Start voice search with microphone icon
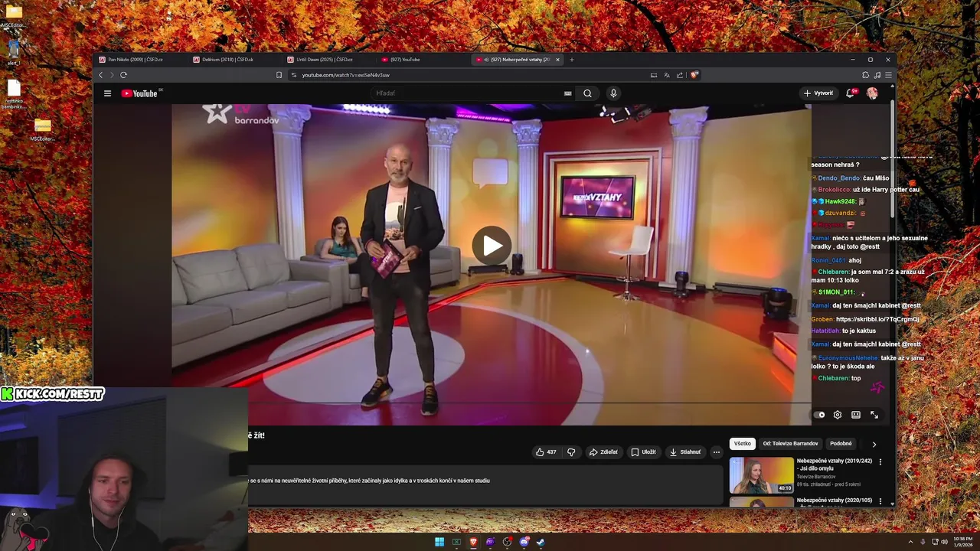This screenshot has height=551, width=980. pos(613,93)
